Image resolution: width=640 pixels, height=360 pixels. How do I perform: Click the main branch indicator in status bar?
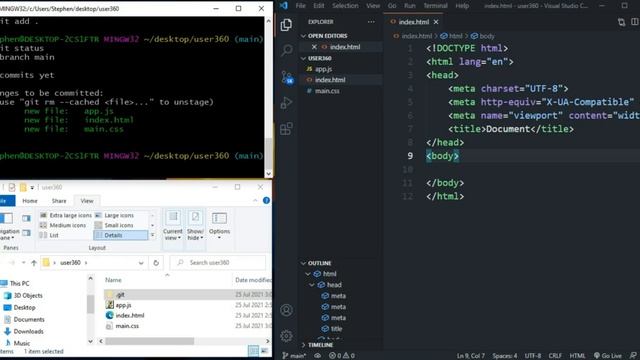(294, 356)
